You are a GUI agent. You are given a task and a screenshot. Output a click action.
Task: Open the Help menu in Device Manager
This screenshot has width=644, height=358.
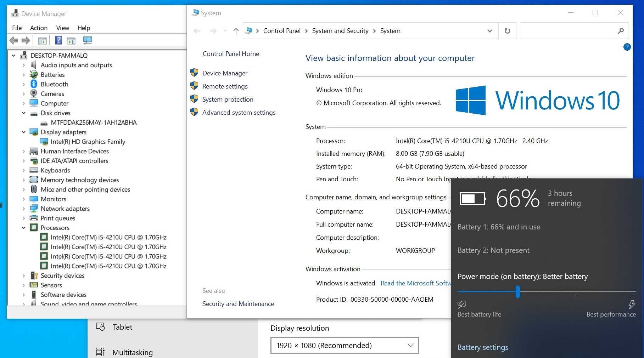point(84,28)
